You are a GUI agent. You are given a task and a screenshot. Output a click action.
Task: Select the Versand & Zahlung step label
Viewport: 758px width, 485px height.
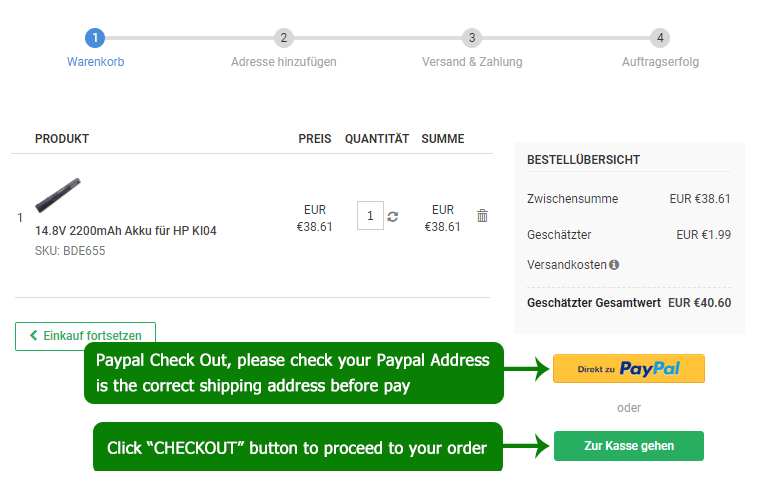[472, 62]
